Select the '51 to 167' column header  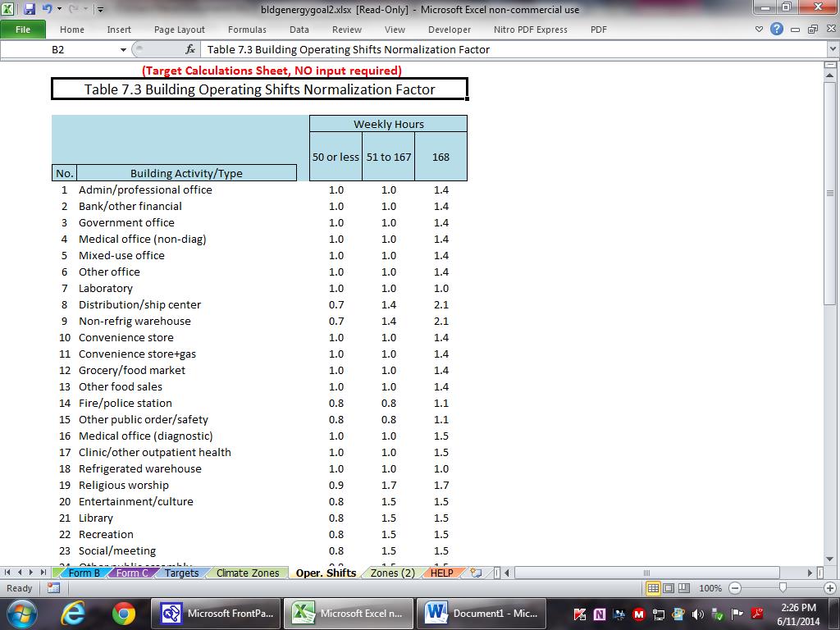point(388,157)
